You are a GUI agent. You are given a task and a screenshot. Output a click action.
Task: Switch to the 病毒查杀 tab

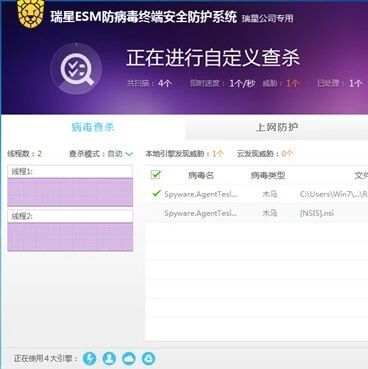click(x=93, y=127)
